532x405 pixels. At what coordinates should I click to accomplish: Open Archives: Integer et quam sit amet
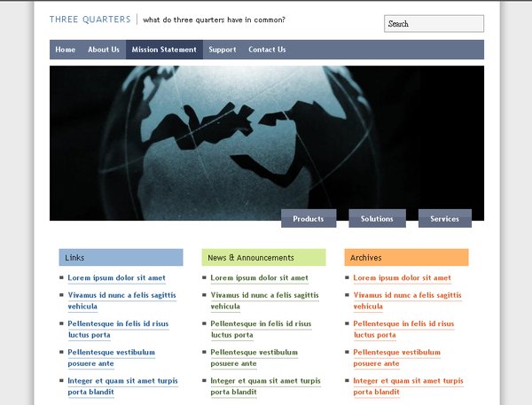[408, 386]
